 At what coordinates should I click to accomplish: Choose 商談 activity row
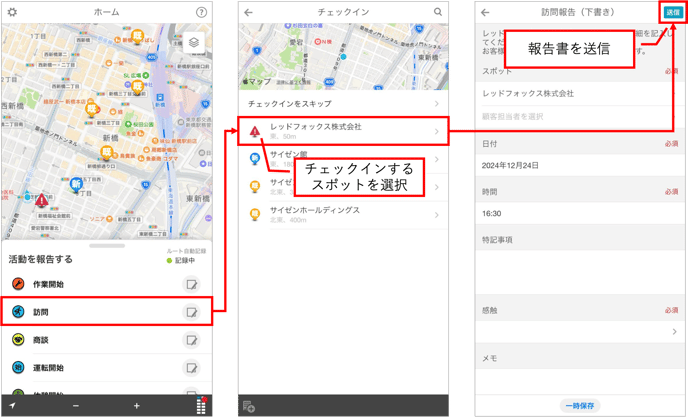(107, 340)
